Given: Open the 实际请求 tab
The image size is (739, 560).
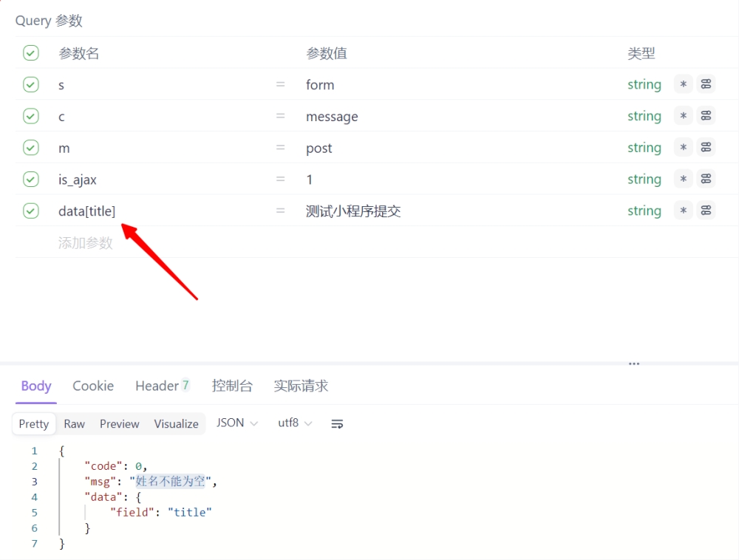Looking at the screenshot, I should click(301, 386).
